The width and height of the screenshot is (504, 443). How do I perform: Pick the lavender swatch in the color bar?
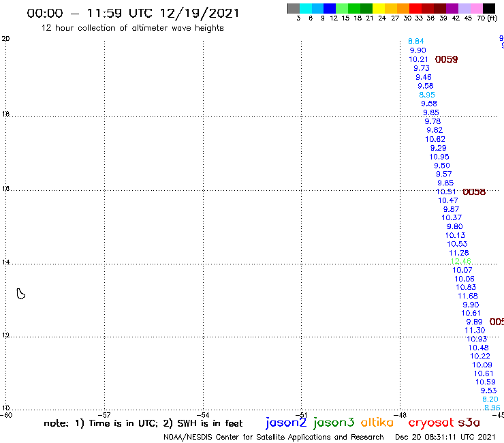point(464,8)
